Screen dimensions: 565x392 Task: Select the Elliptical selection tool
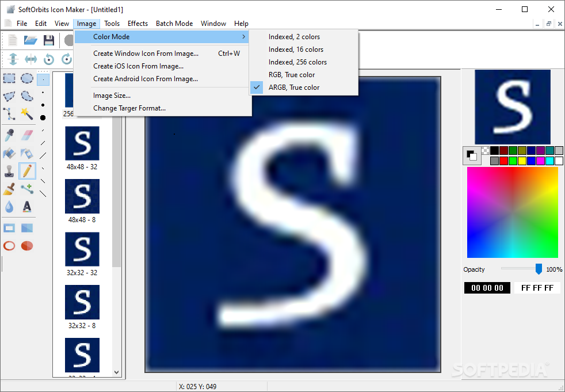coord(27,78)
